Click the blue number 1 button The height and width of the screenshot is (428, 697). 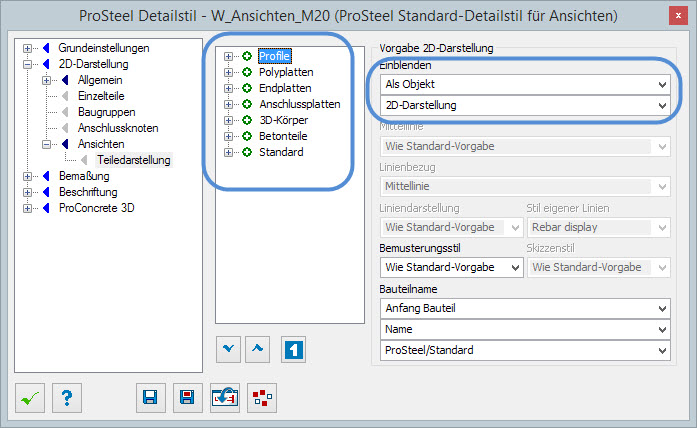click(293, 349)
